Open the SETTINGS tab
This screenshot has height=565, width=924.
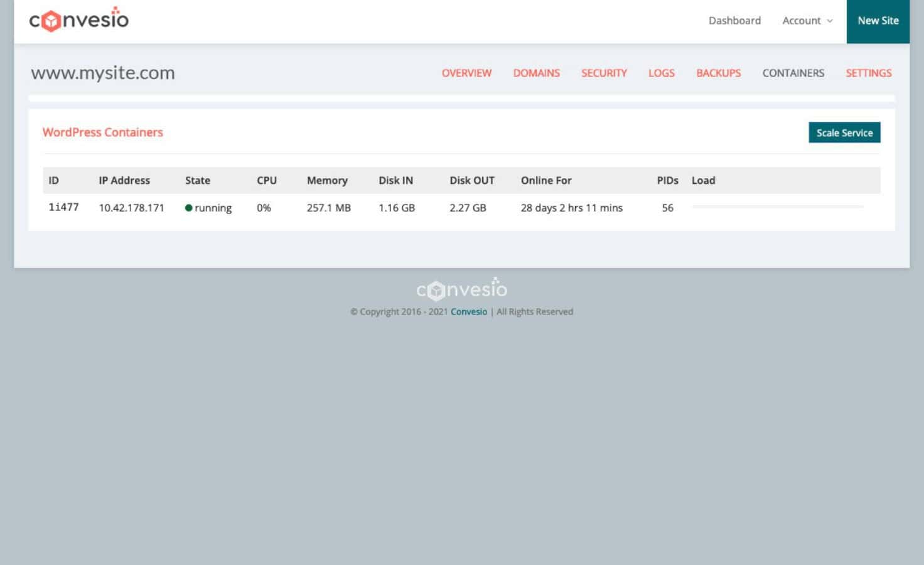[x=869, y=73]
